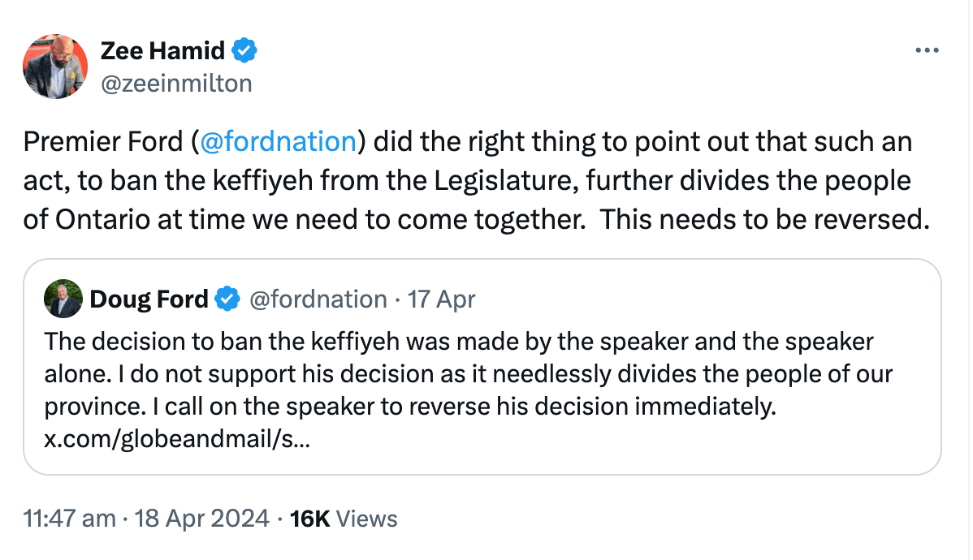Click Doug Ford's small avatar in quote
Image resolution: width=973 pixels, height=560 pixels.
(x=64, y=299)
